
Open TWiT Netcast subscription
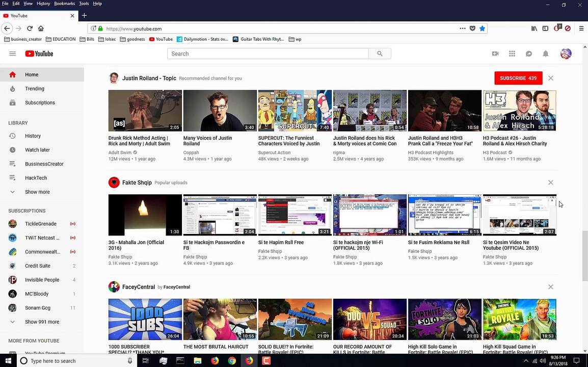coord(42,238)
